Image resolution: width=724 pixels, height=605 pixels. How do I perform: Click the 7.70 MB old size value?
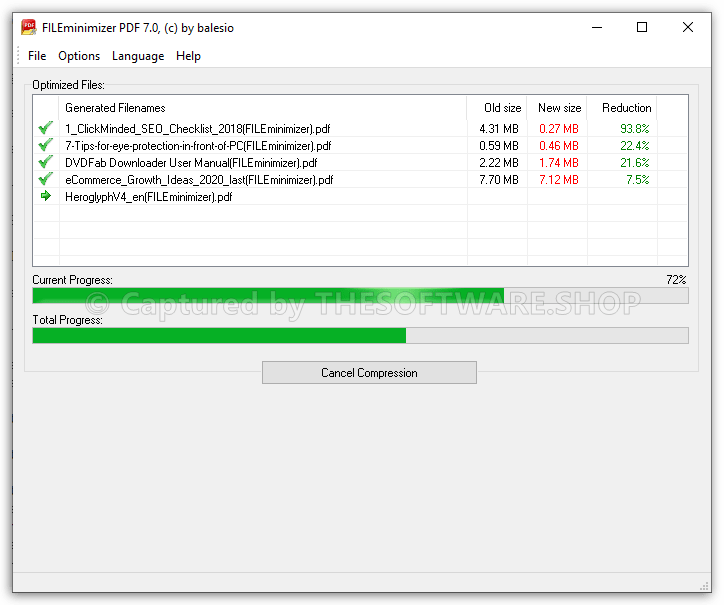499,180
